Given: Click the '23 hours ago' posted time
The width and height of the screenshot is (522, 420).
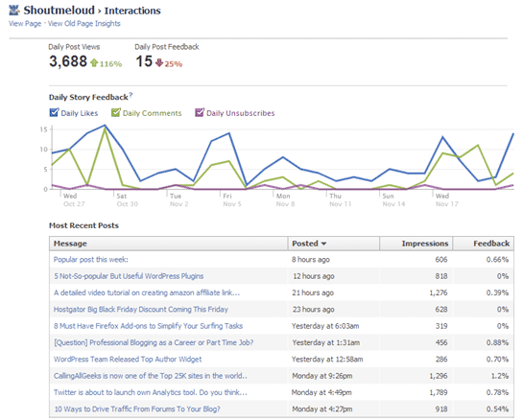Looking at the screenshot, I should pos(313,310).
